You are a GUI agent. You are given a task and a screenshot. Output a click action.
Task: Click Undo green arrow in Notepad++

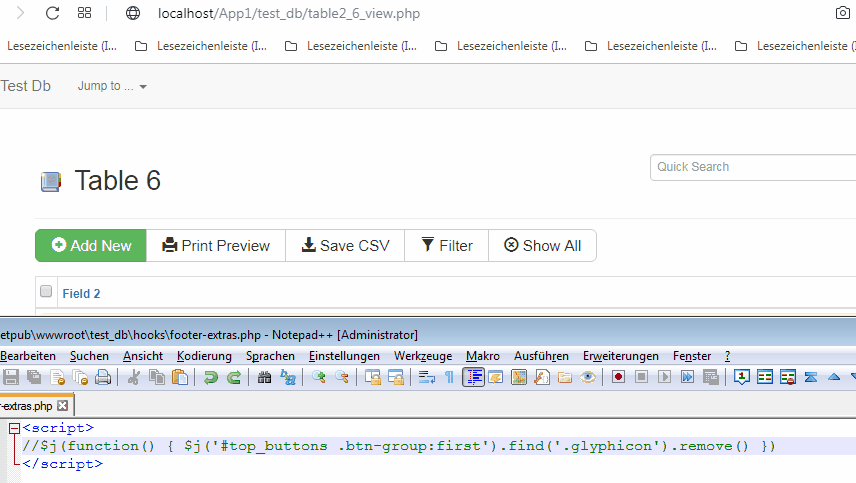pyautogui.click(x=211, y=377)
